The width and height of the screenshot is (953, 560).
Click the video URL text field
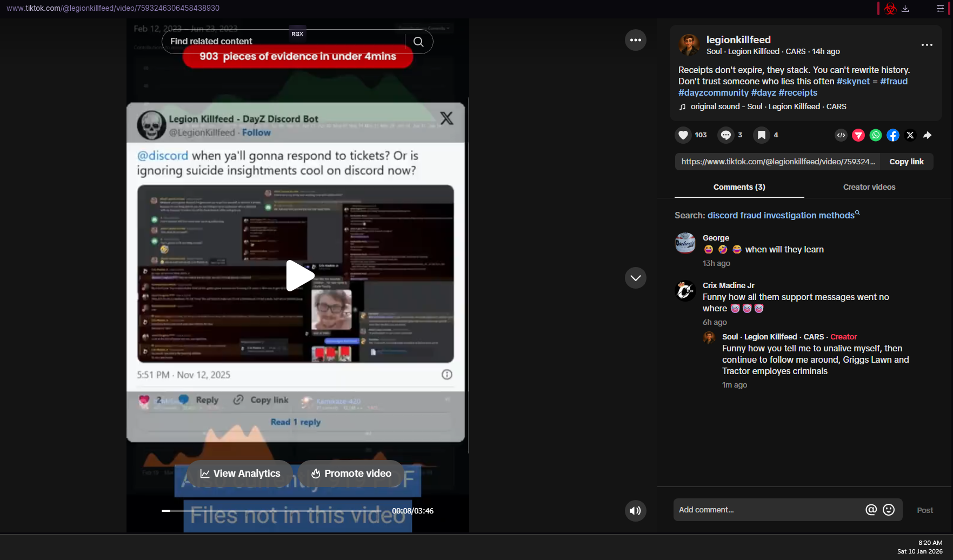[x=778, y=162]
